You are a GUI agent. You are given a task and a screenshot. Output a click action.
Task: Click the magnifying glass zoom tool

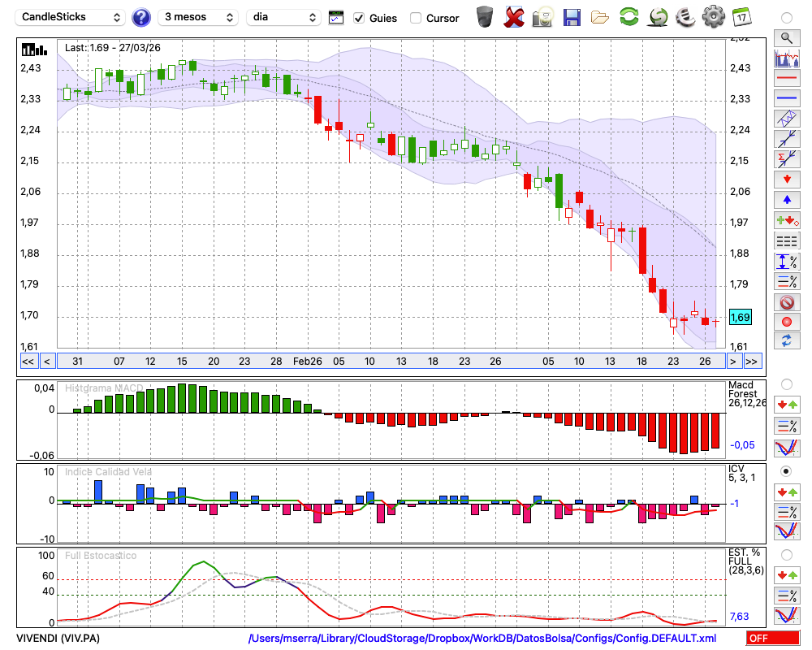[x=786, y=37]
